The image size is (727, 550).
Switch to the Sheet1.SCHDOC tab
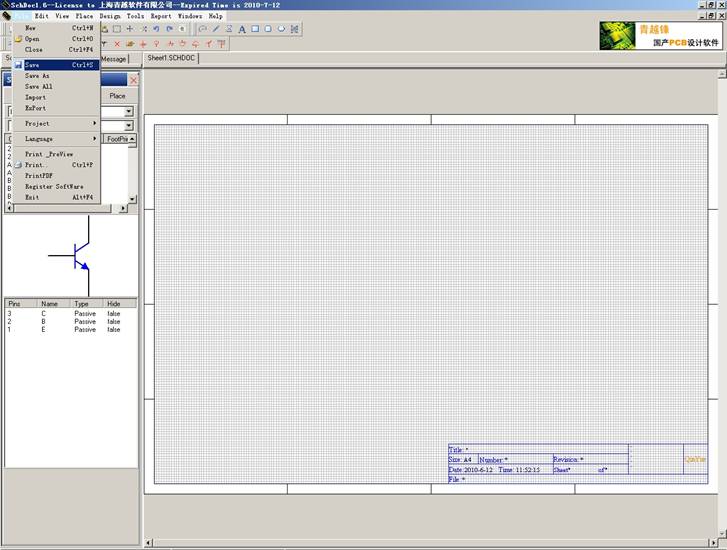tap(172, 58)
